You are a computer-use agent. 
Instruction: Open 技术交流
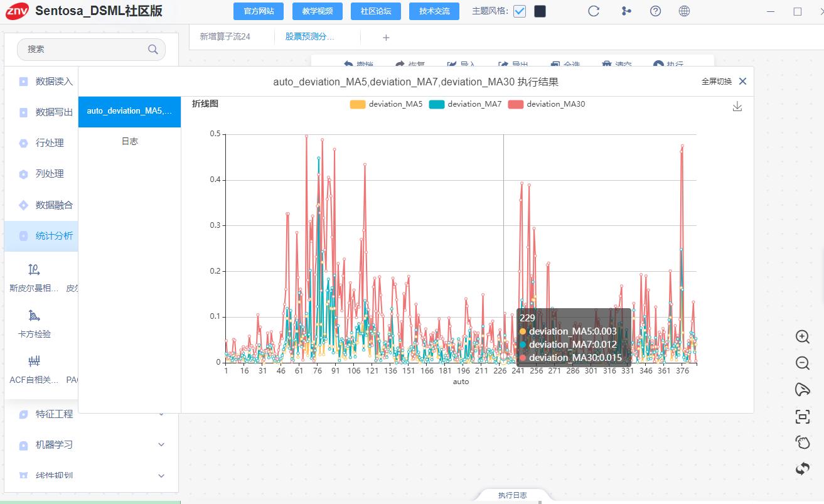(434, 11)
